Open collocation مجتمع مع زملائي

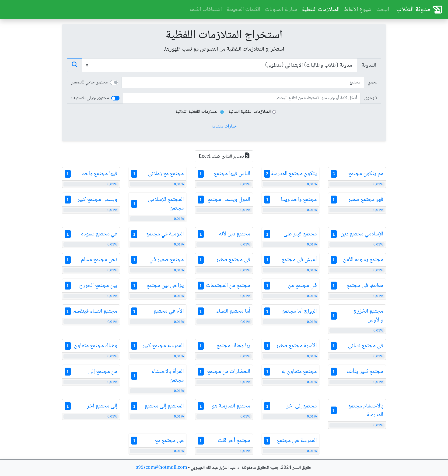point(166,174)
